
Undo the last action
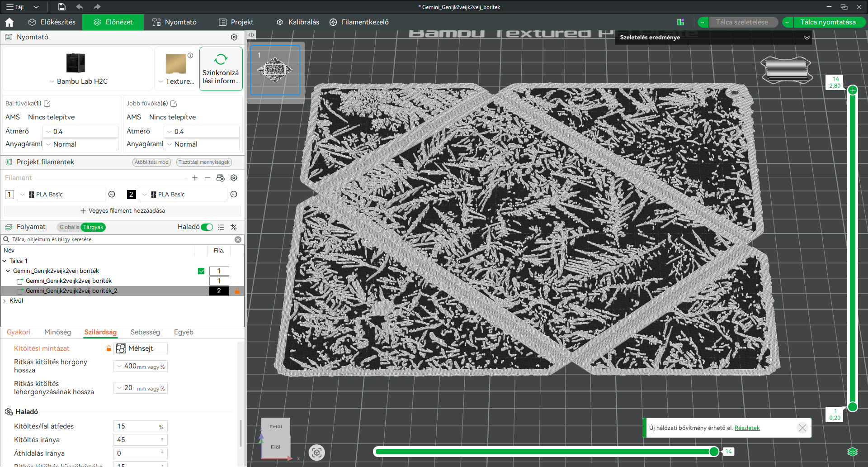tap(80, 7)
